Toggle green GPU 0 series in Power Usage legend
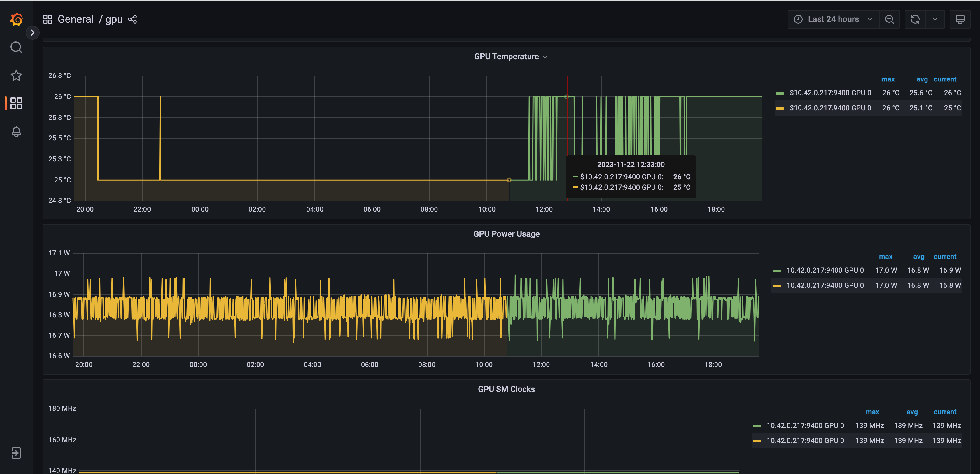Viewport: 980px width, 474px height. pyautogui.click(x=825, y=270)
